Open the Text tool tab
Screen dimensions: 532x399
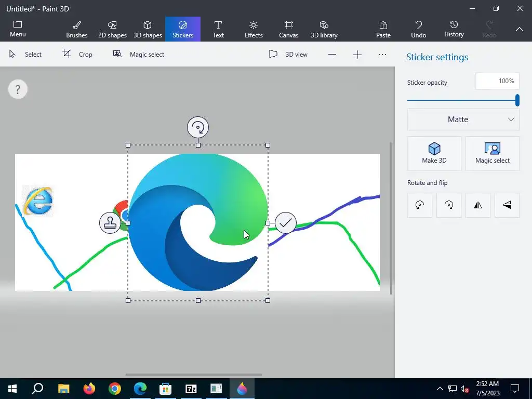(218, 29)
